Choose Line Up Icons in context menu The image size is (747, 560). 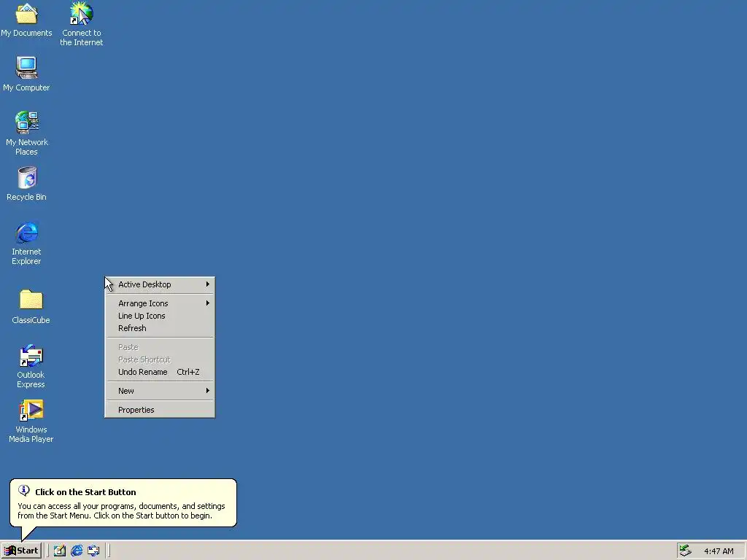160,316
